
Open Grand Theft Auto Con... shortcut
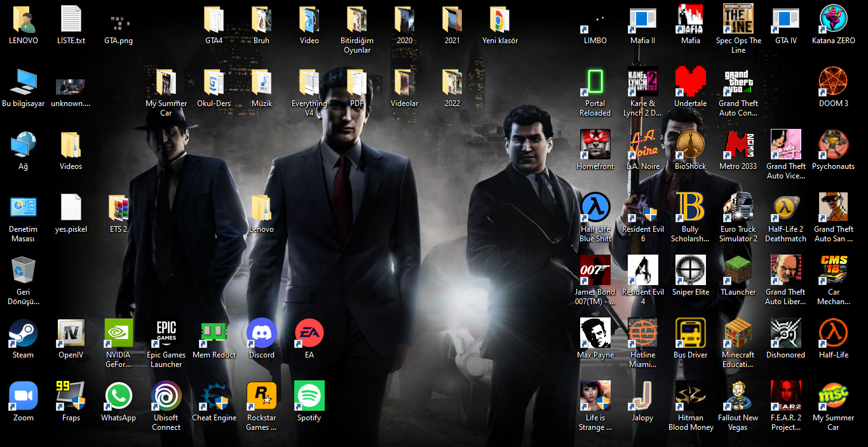tap(738, 82)
